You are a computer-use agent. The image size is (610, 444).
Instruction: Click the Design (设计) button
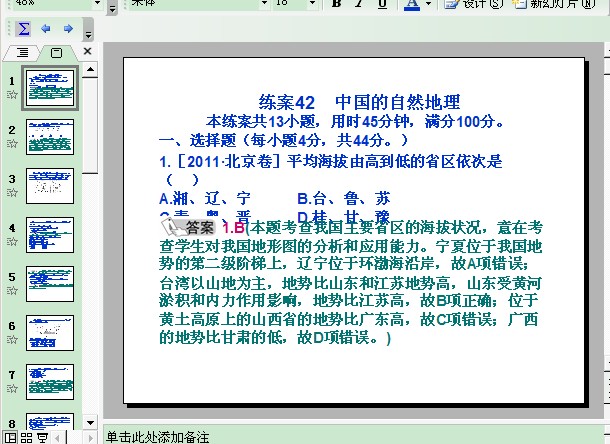pos(472,5)
